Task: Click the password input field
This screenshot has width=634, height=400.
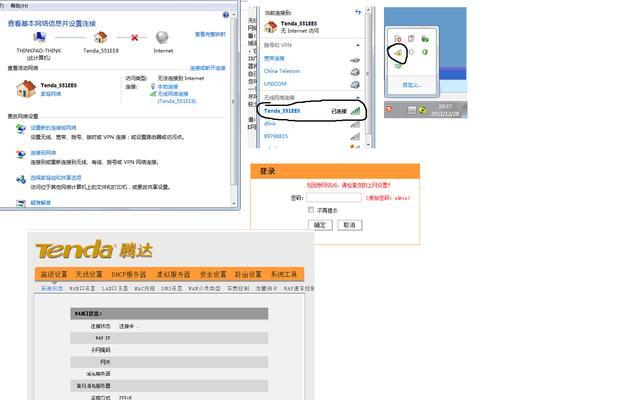Action: 334,197
